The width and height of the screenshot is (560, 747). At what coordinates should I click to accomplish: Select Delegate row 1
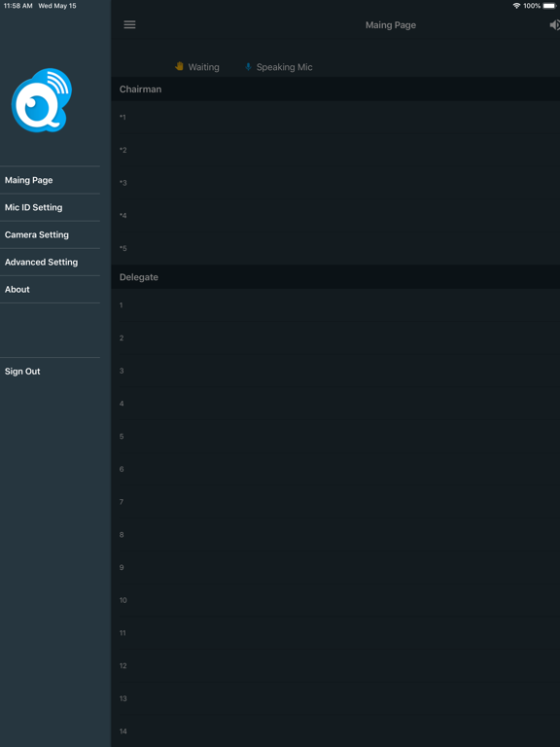pyautogui.click(x=335, y=304)
